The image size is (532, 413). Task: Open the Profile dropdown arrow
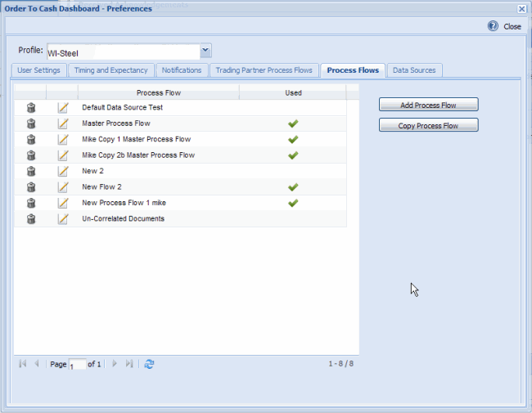point(205,50)
